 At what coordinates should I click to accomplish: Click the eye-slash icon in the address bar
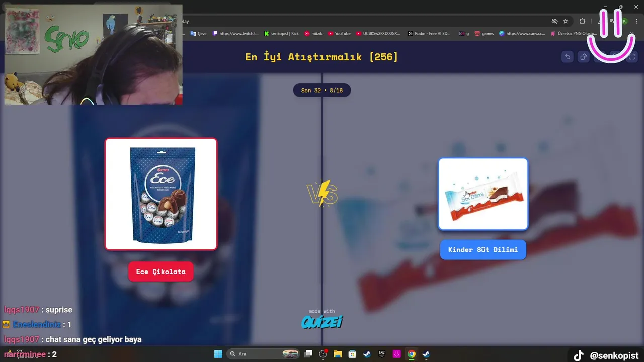(x=554, y=21)
